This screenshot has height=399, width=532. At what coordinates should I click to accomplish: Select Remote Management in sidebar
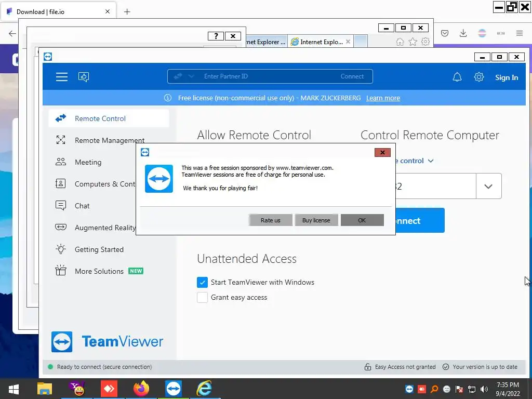tap(109, 140)
